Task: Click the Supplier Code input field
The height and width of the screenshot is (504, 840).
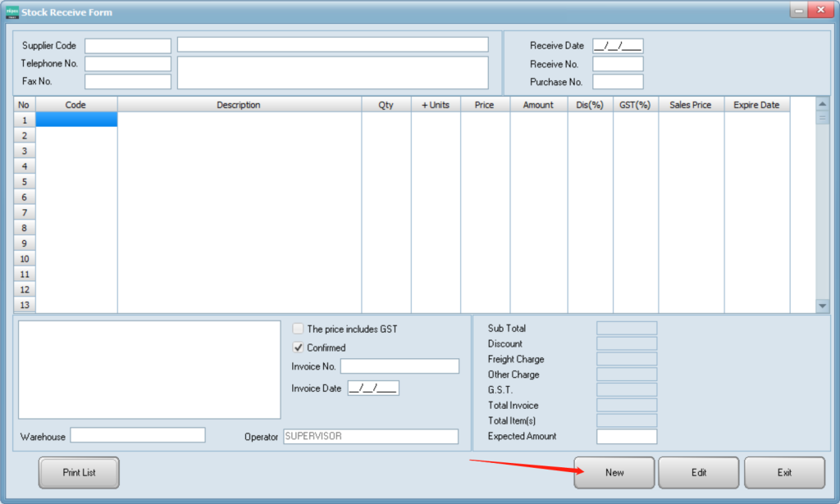Action: pos(128,46)
